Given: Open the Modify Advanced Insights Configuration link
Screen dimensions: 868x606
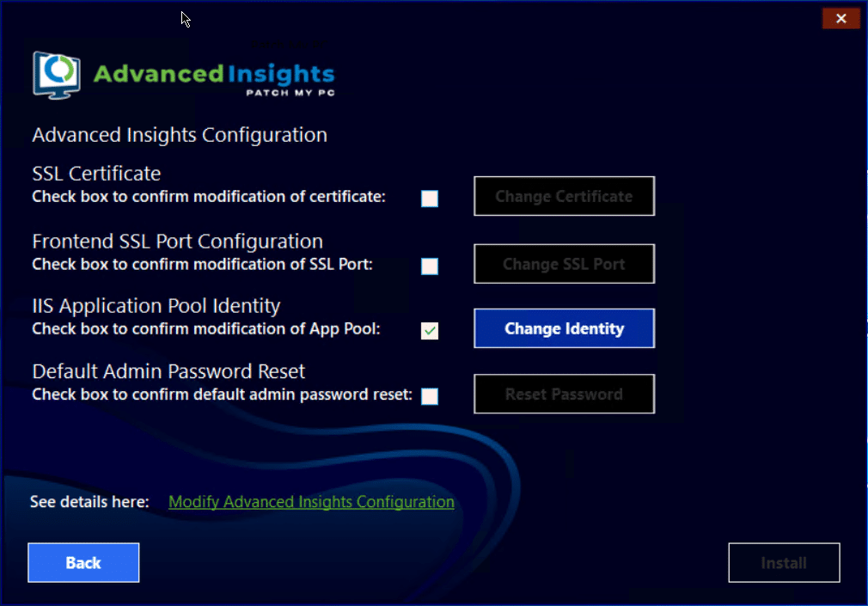Looking at the screenshot, I should (x=311, y=502).
